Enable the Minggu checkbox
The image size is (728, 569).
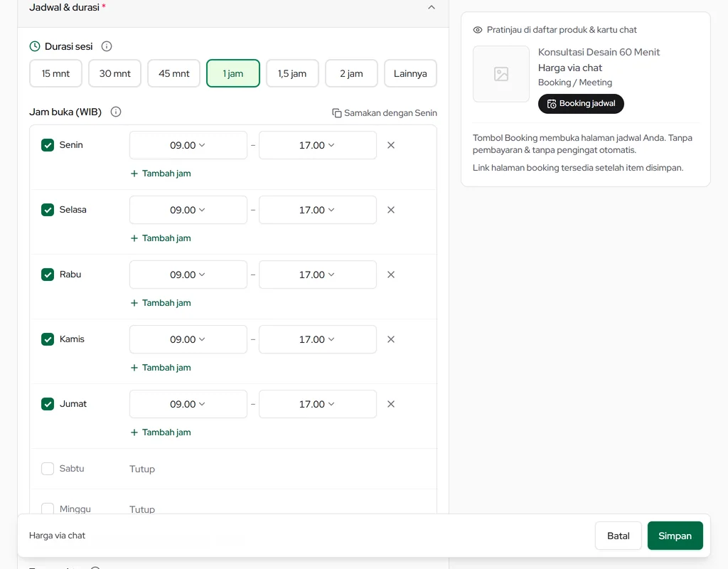(48, 509)
